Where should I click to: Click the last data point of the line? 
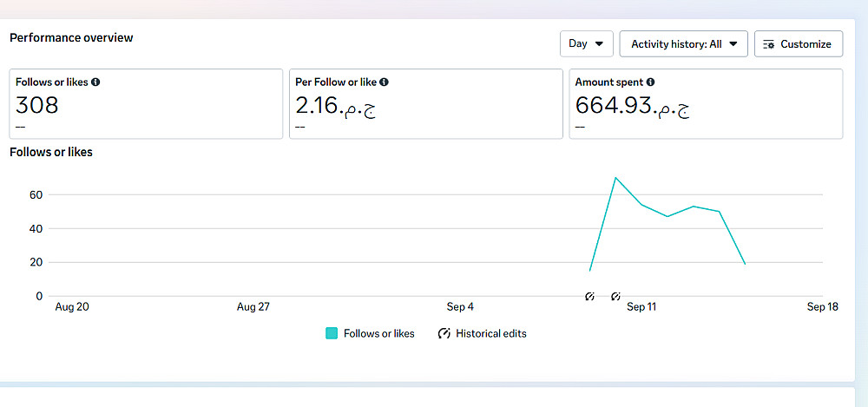click(745, 264)
